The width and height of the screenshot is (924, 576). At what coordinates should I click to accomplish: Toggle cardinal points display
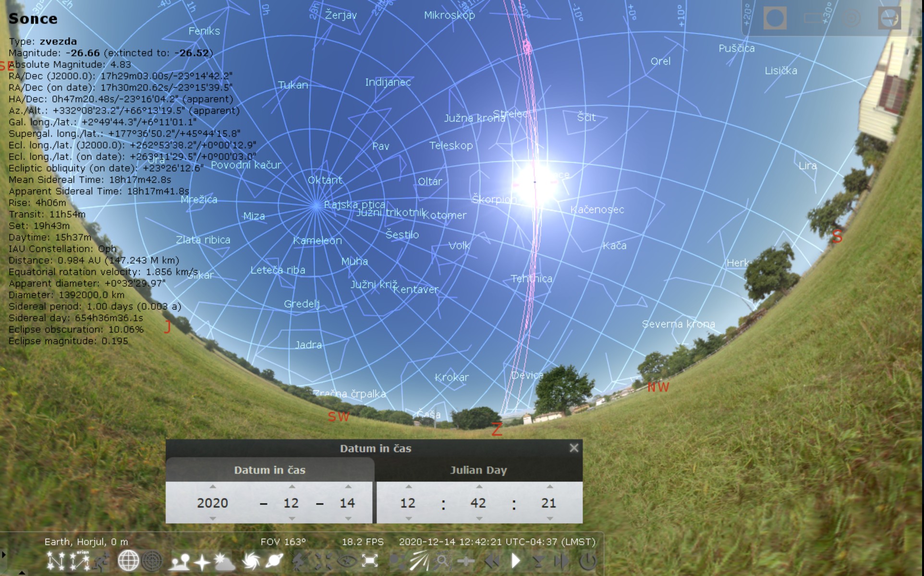[x=202, y=561]
